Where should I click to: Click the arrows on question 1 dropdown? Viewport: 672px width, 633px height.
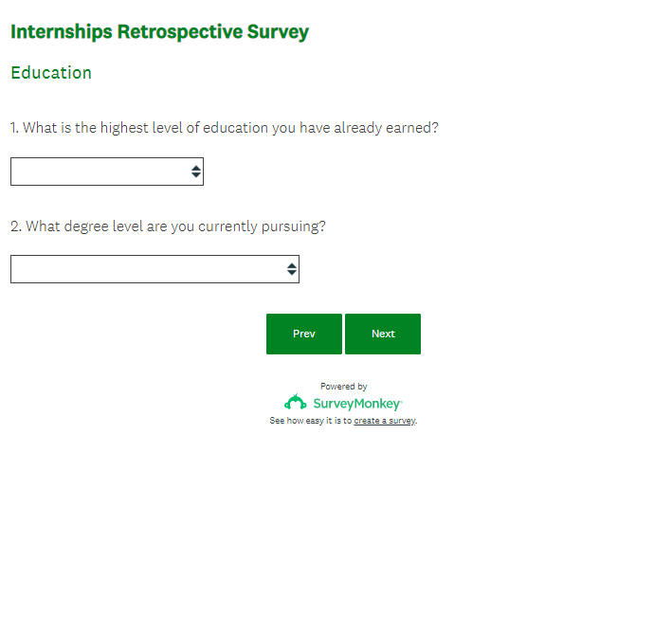point(195,172)
